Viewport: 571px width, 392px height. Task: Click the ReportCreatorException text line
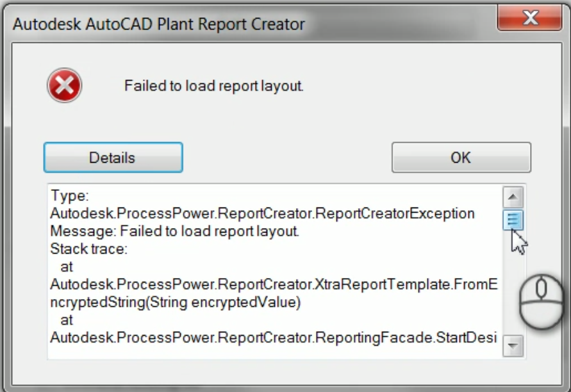point(262,213)
